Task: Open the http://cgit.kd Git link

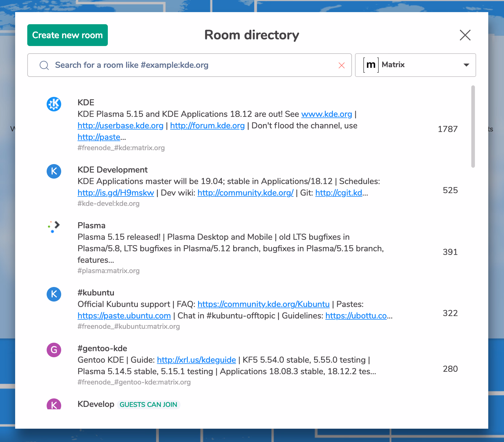Action: point(339,193)
